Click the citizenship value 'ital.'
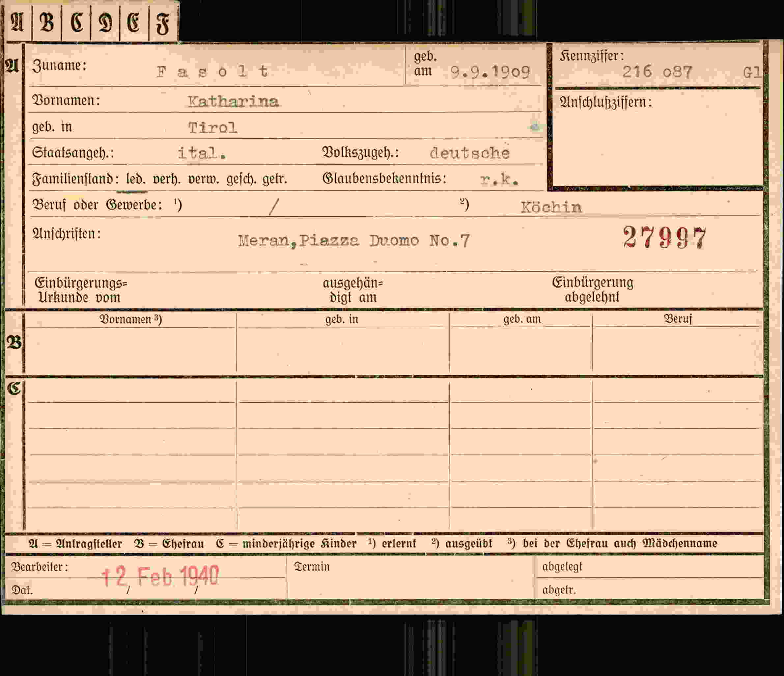Screen dimensions: 784x676 point(203,153)
